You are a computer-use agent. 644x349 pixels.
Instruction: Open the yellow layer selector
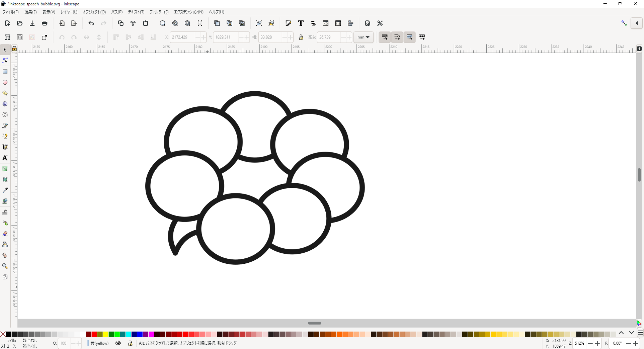(100, 343)
